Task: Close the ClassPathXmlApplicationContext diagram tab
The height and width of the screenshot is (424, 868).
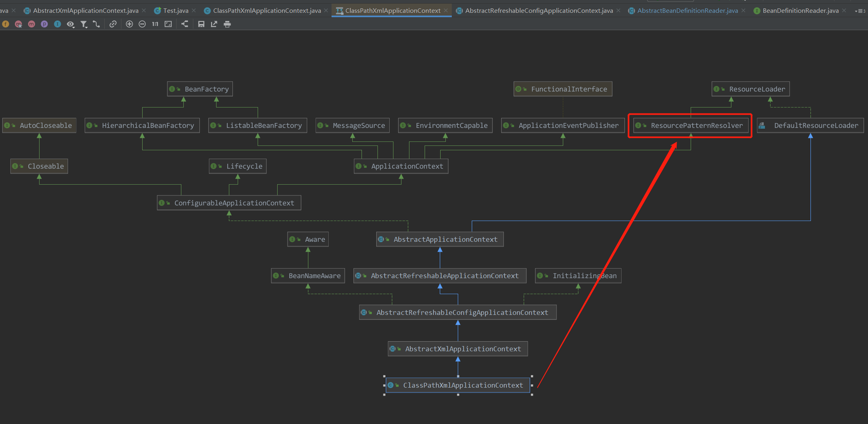Action: coord(446,10)
